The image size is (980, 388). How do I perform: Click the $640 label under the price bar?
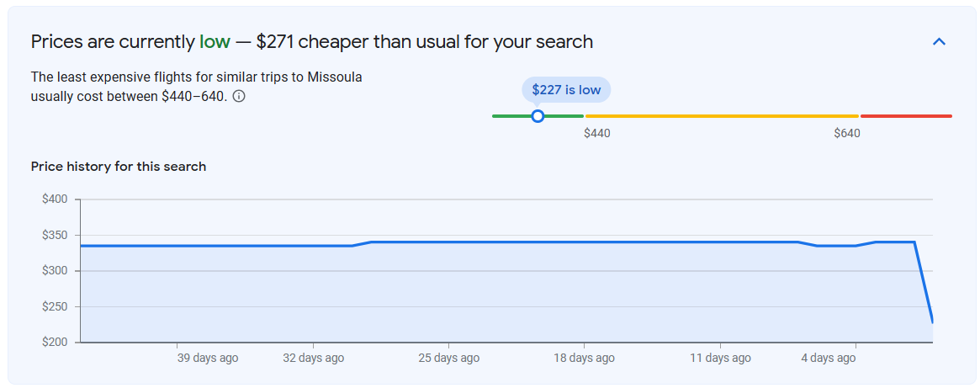[x=847, y=133]
